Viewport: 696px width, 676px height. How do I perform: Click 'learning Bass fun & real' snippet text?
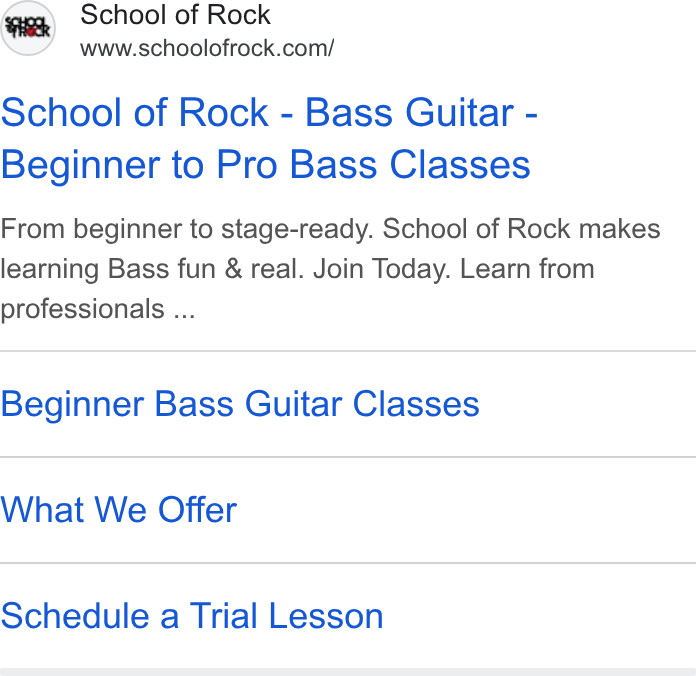(x=152, y=269)
